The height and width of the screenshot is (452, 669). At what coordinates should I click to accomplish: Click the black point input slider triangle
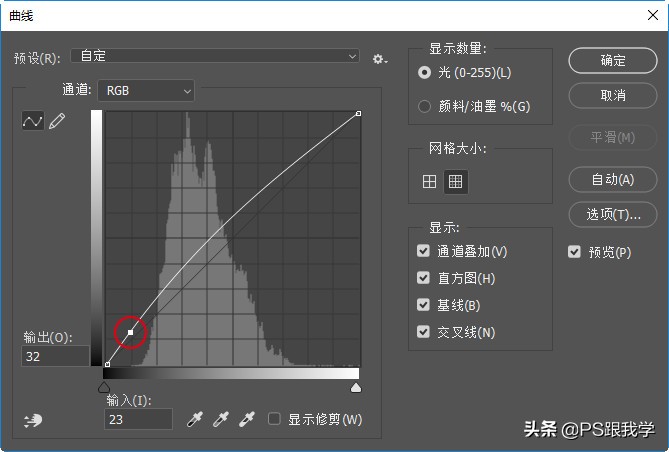tap(104, 387)
